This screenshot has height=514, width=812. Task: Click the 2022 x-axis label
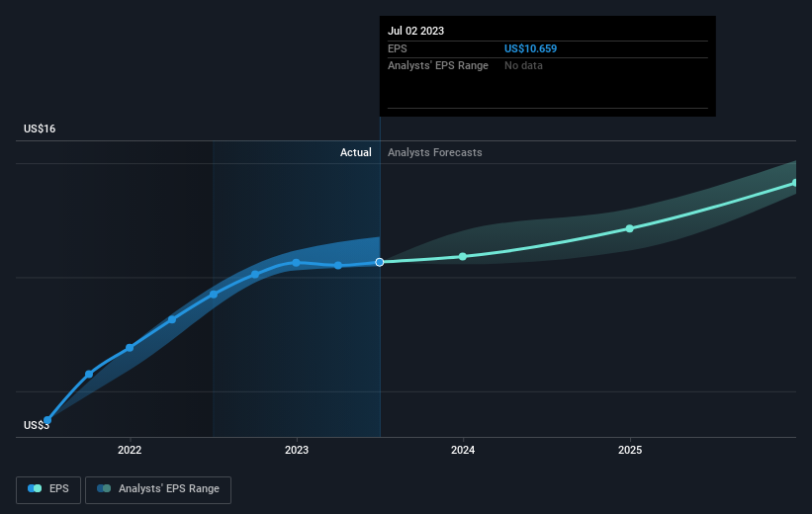(130, 451)
